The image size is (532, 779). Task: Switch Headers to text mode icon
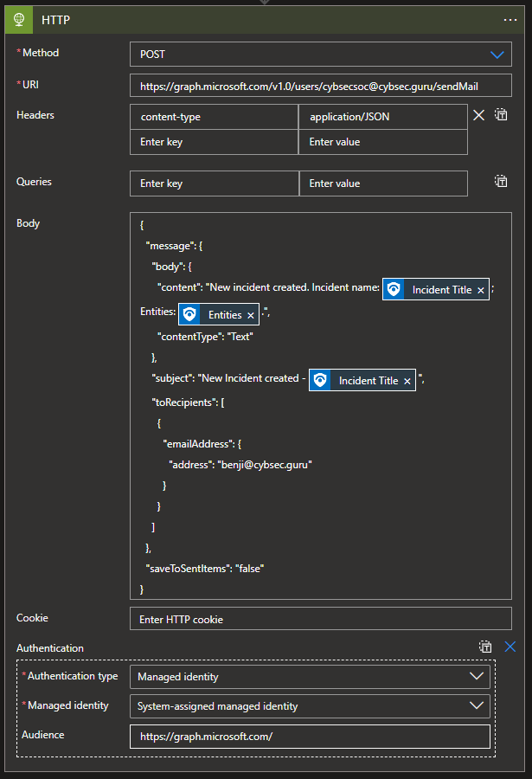(x=501, y=115)
